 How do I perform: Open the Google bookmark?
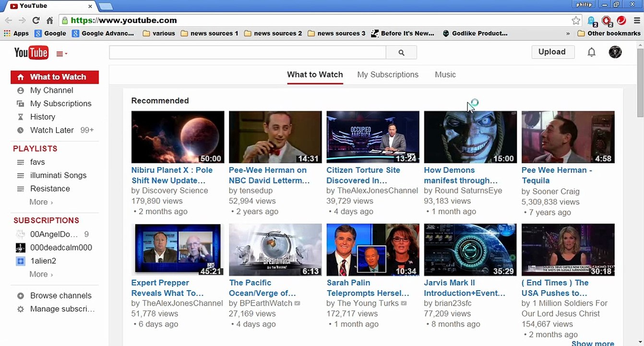tap(50, 33)
